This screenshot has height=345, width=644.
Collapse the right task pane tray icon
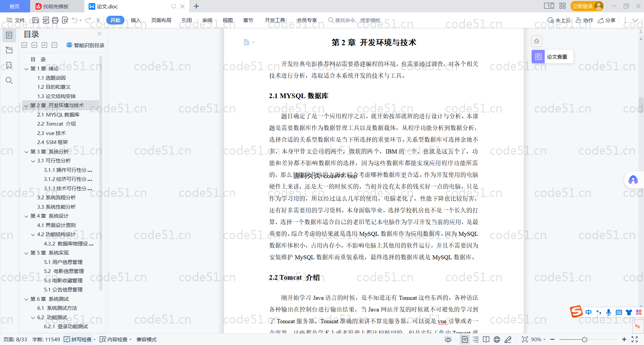(537, 41)
